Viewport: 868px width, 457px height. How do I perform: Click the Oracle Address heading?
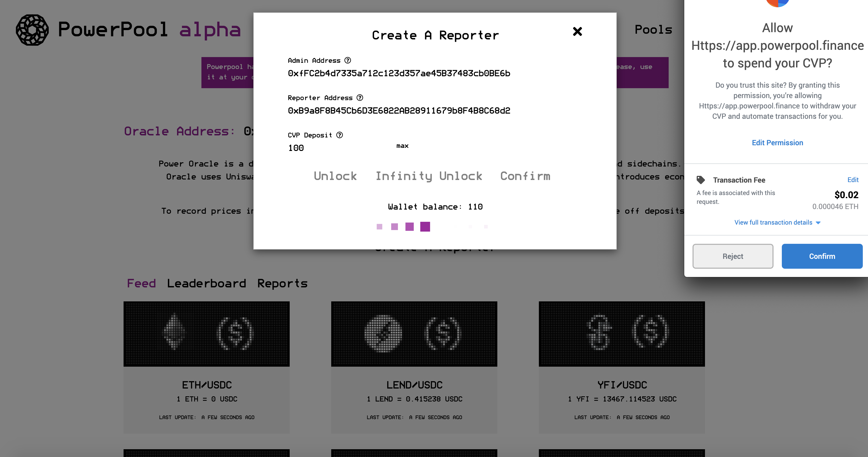tap(179, 131)
